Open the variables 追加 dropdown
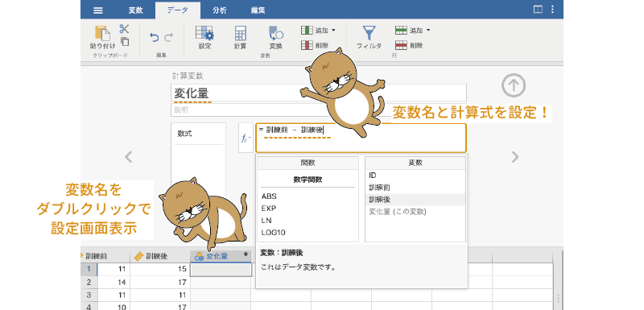The width and height of the screenshot is (644, 310). 318,30
